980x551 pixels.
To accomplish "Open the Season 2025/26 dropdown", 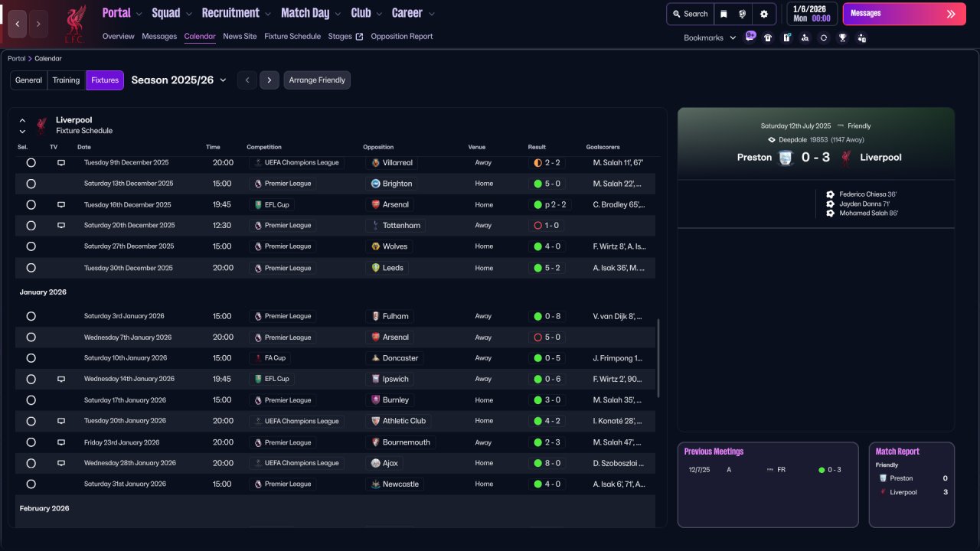I will coord(179,80).
